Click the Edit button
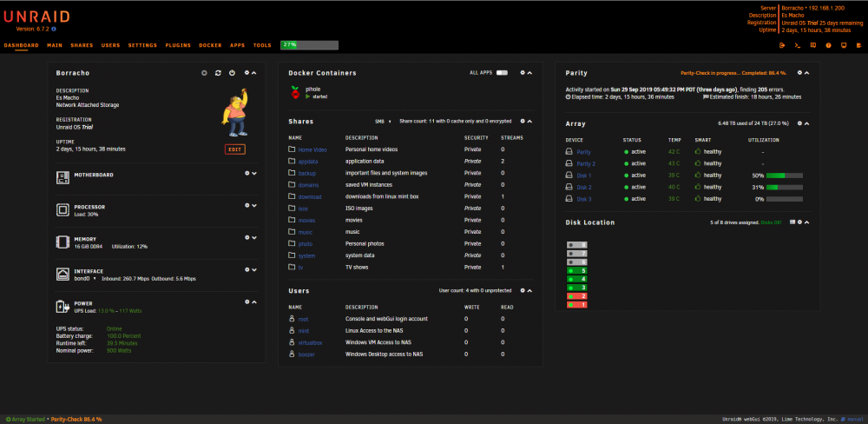Viewport: 868px width, 424px height. 235,149
